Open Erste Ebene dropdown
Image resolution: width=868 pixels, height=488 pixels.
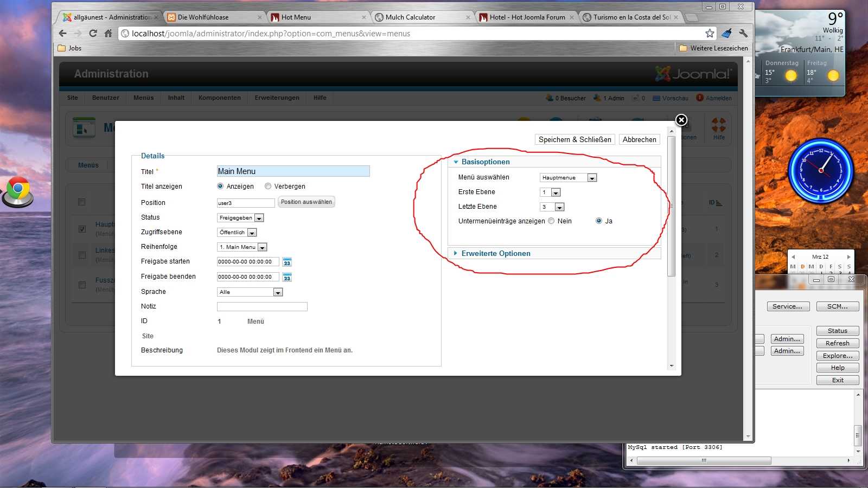(550, 192)
